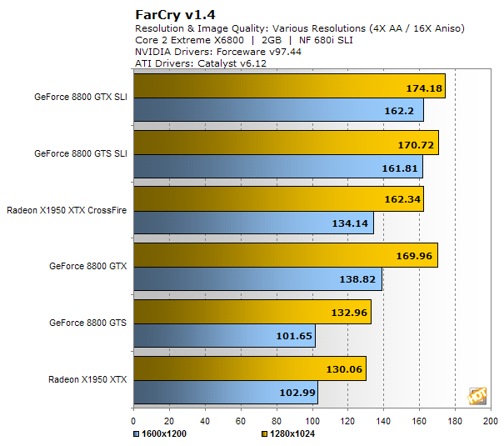Select the 169.96 bar value
This screenshot has height=446, width=504.
[x=414, y=256]
